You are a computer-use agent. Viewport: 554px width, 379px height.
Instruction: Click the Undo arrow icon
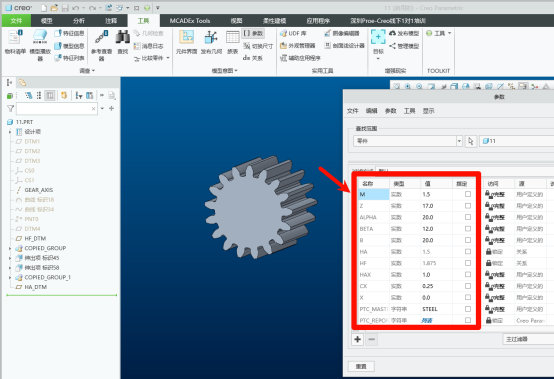point(75,7)
